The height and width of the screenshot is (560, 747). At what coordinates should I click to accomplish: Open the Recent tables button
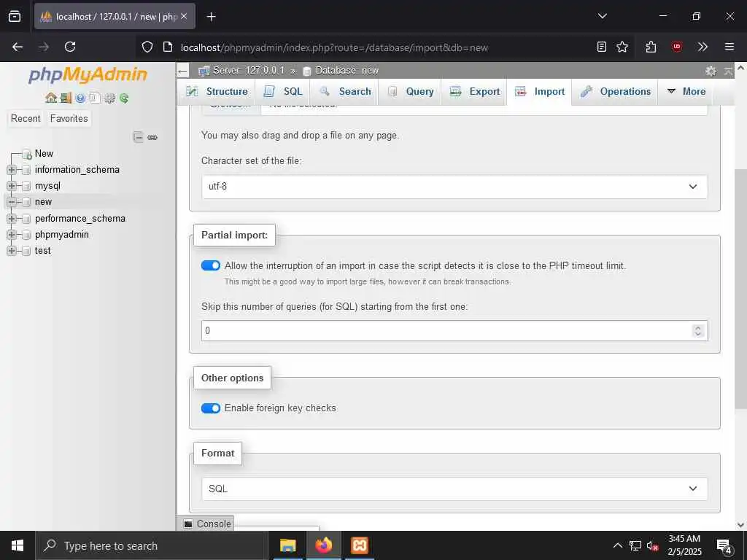coord(26,118)
